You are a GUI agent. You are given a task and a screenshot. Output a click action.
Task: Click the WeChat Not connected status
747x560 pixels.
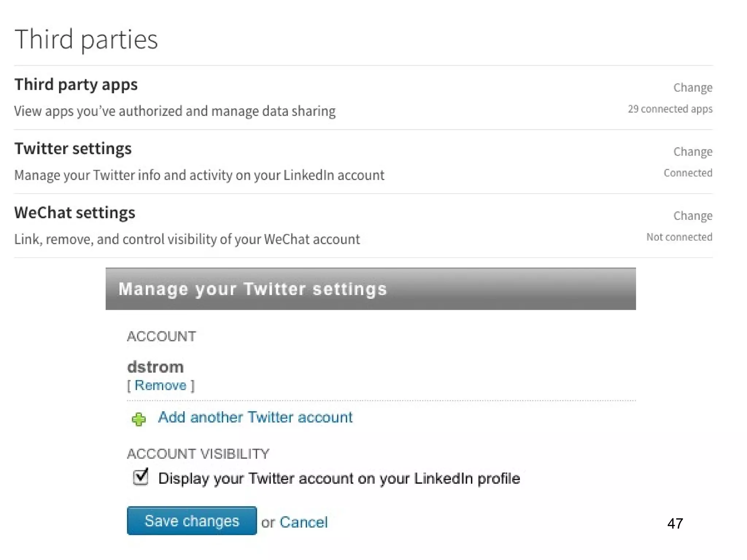[x=679, y=237]
